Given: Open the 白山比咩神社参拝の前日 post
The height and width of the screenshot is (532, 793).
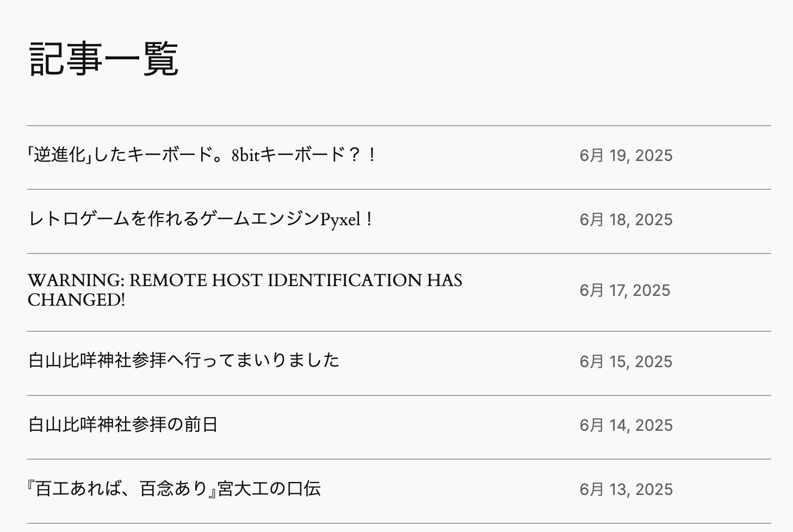Looking at the screenshot, I should click(123, 425).
